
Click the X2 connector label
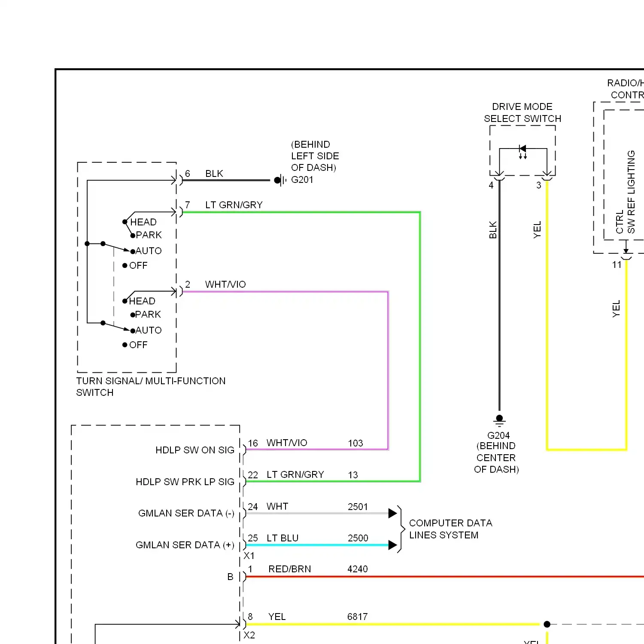click(x=249, y=635)
